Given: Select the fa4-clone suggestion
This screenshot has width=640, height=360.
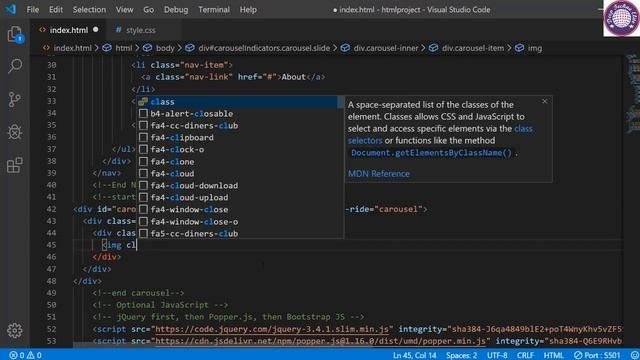Looking at the screenshot, I should tap(240, 162).
